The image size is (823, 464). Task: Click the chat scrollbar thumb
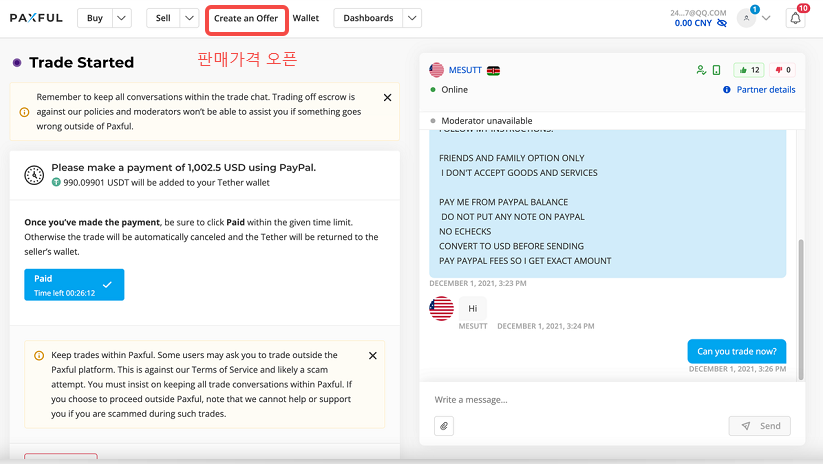[801, 309]
